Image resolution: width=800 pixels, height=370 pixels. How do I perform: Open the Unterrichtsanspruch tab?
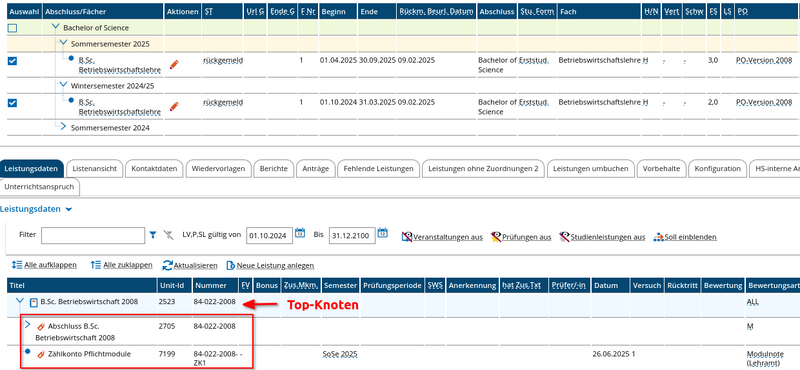click(x=40, y=187)
